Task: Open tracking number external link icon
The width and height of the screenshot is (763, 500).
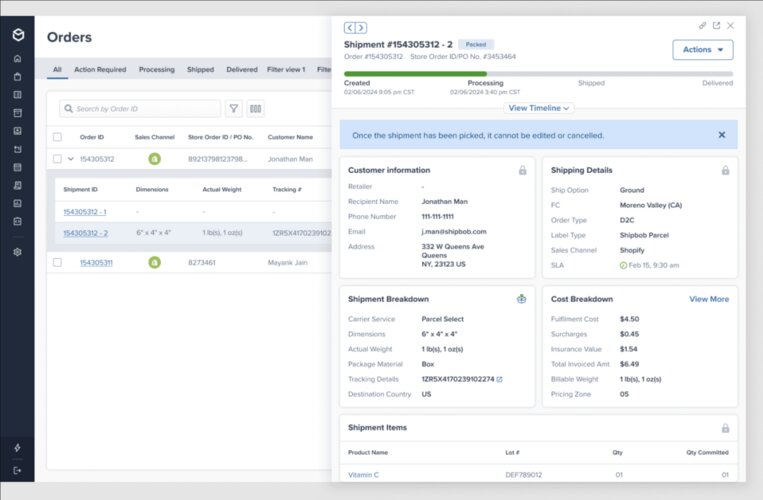Action: click(x=499, y=379)
